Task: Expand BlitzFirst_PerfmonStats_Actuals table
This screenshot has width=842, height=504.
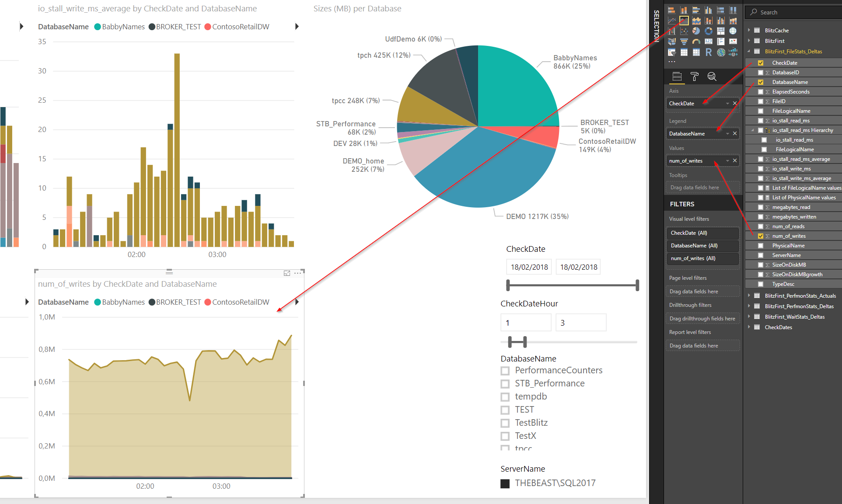Action: 749,296
